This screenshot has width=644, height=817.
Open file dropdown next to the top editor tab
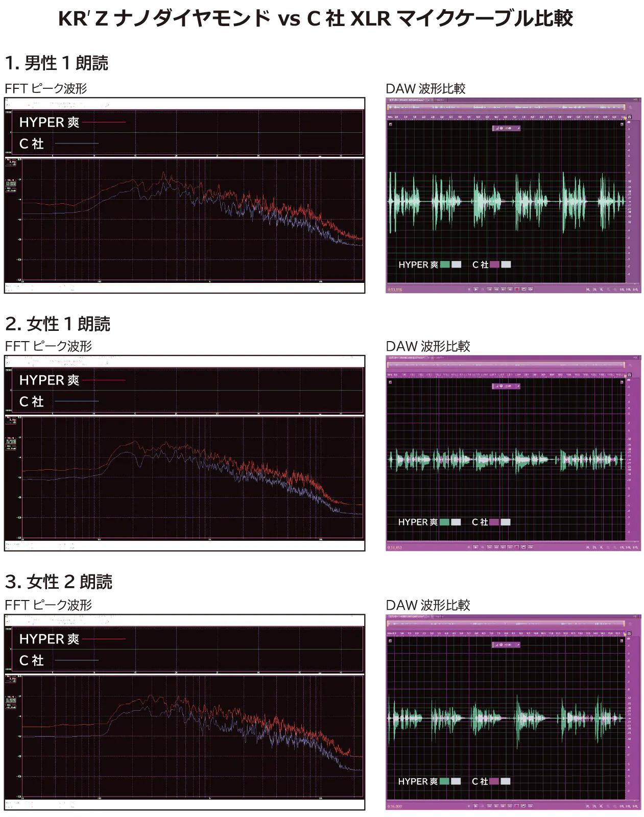point(429,100)
